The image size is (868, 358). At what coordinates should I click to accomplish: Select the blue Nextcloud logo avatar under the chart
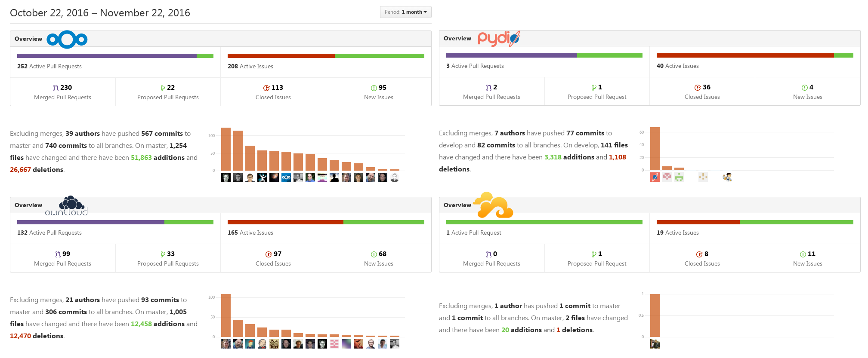click(x=286, y=177)
